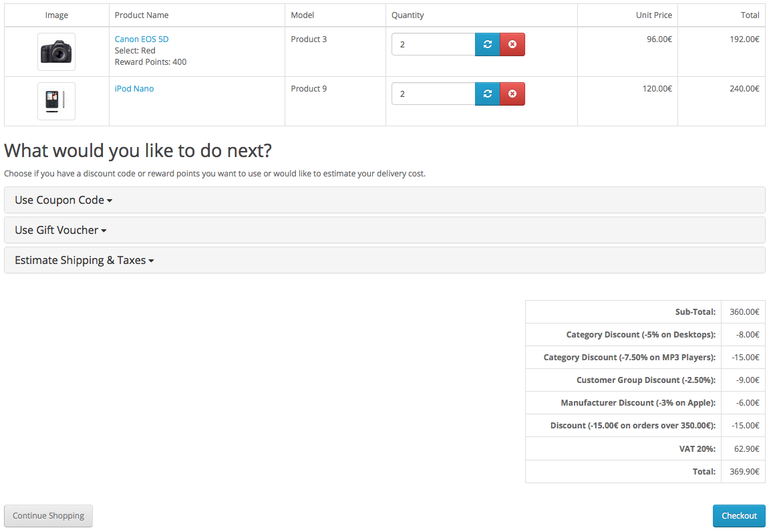769x532 pixels.
Task: Select Discount on orders over 350.00€ label
Action: (633, 426)
